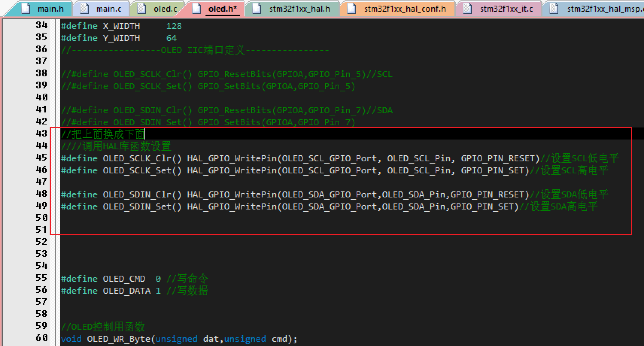Viewport: 644px width, 346px height.
Task: Click the OLED IIC comment on line 36
Action: [195, 50]
